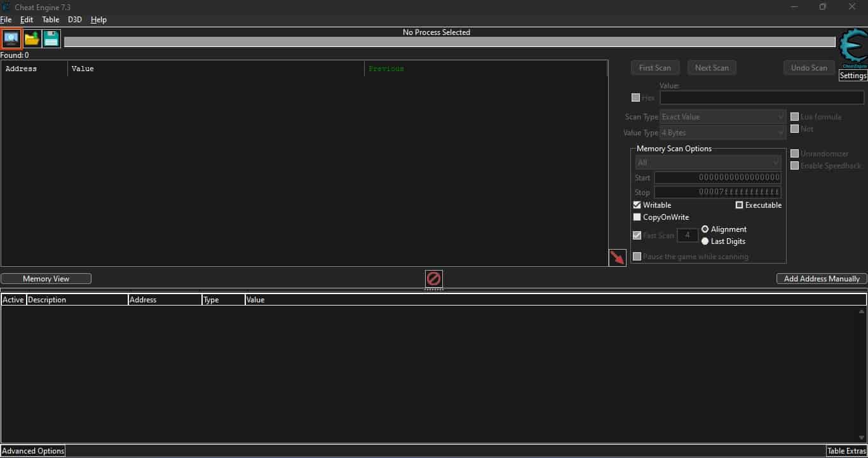Image resolution: width=868 pixels, height=458 pixels.
Task: Select the Last Digits radio button
Action: pos(705,241)
